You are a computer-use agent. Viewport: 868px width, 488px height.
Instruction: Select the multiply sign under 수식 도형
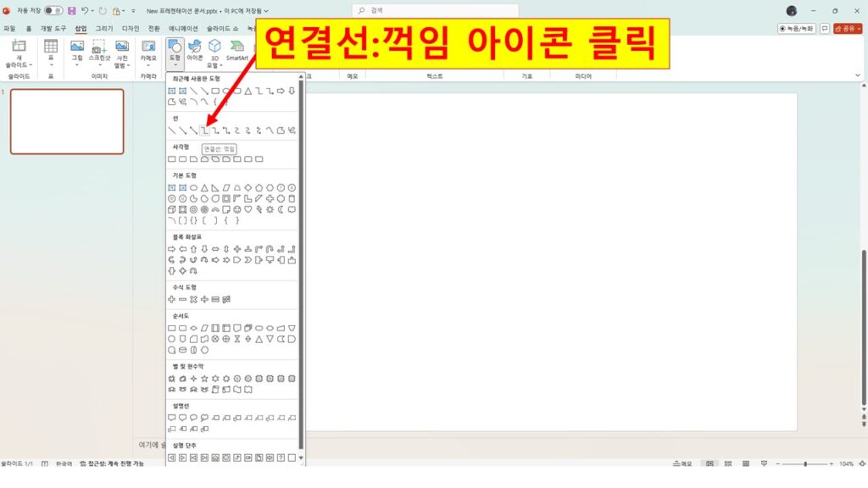click(x=193, y=299)
